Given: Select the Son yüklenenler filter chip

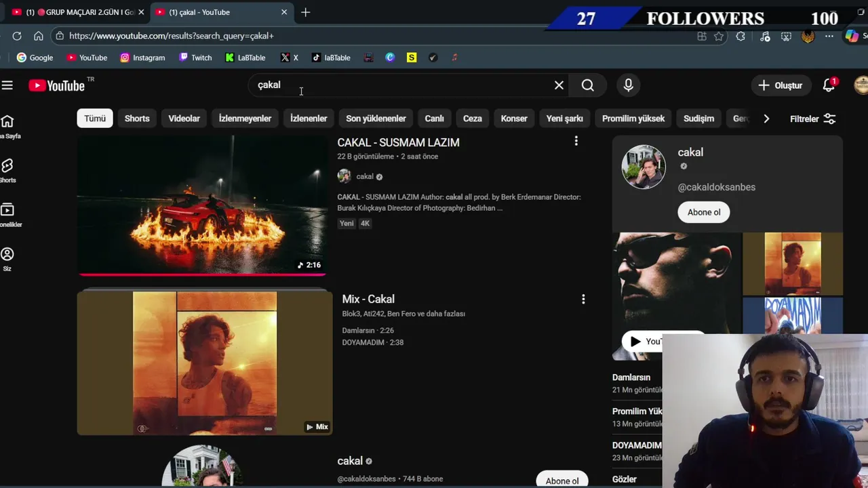Looking at the screenshot, I should click(376, 119).
